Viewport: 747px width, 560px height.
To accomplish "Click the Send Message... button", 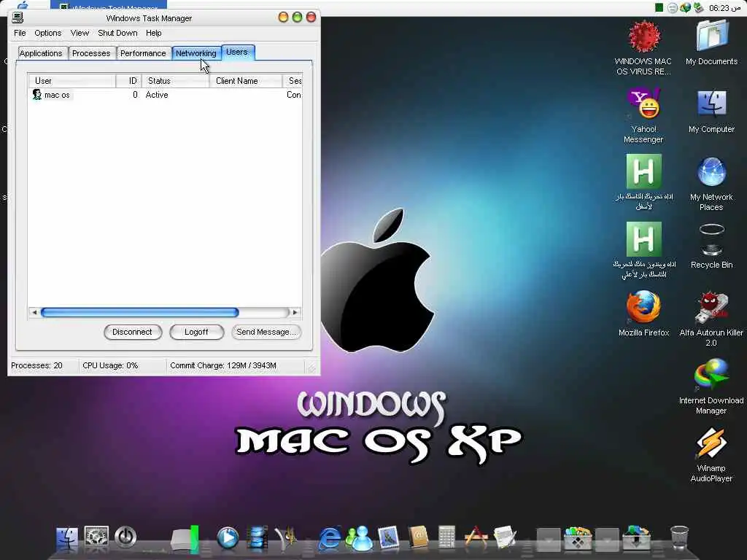I will click(x=266, y=332).
